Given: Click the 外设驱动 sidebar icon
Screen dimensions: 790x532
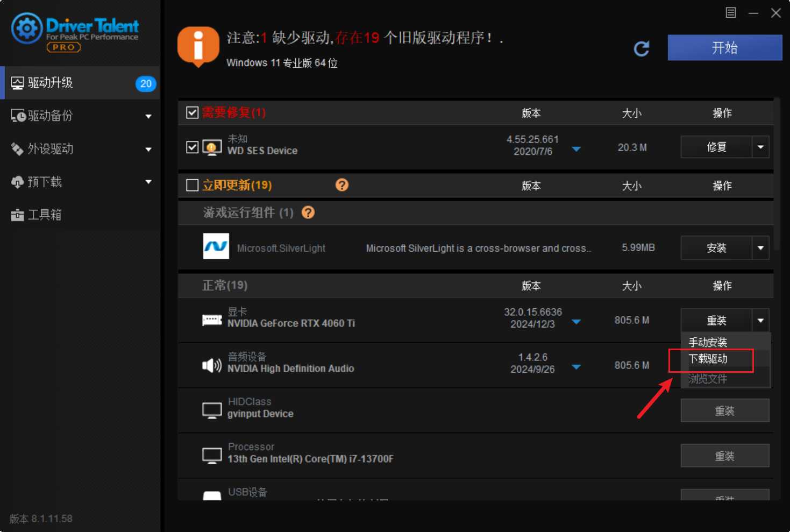Looking at the screenshot, I should [18, 149].
